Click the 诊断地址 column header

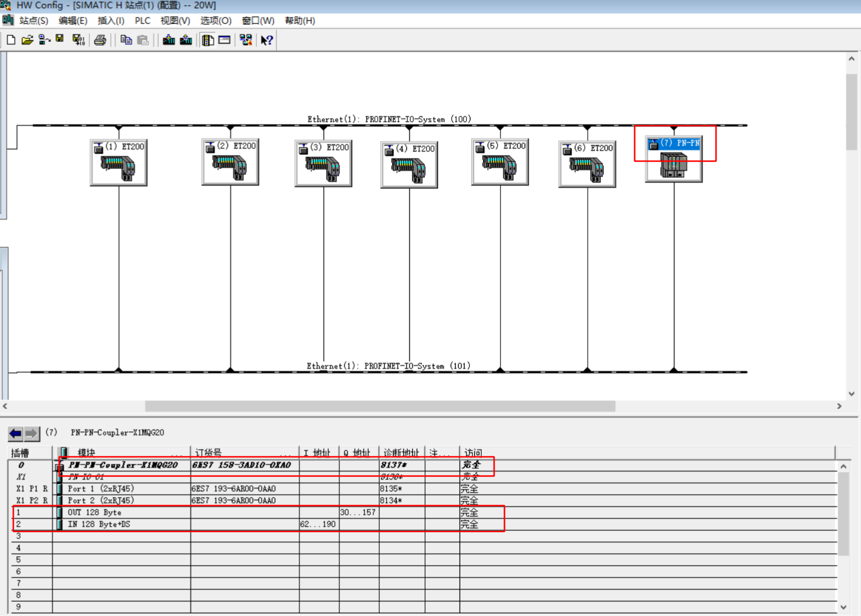[x=401, y=452]
